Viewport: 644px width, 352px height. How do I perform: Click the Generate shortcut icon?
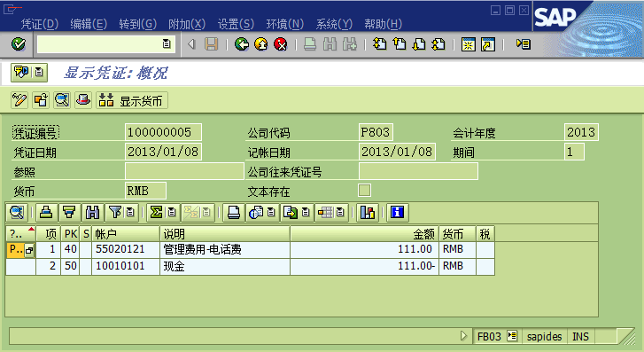488,44
